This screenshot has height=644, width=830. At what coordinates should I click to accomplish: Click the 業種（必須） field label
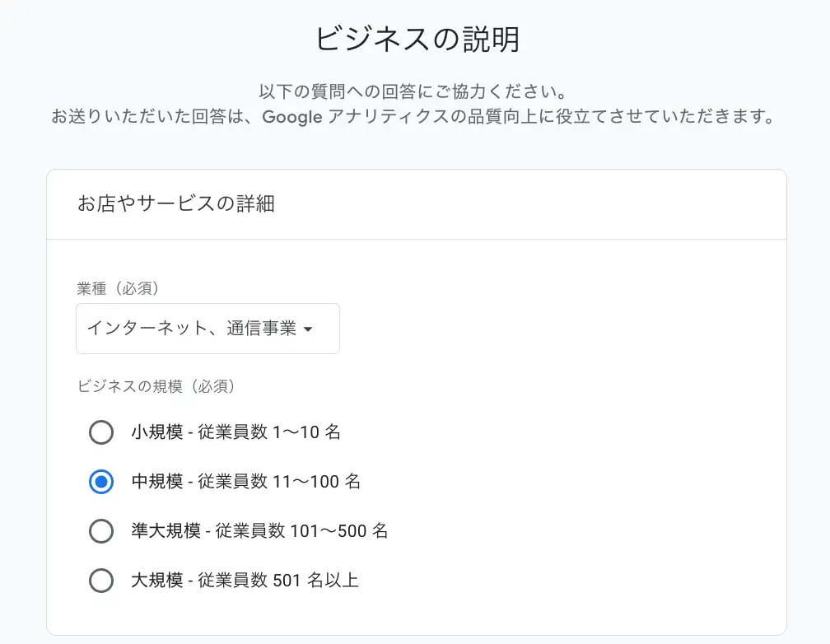[118, 288]
